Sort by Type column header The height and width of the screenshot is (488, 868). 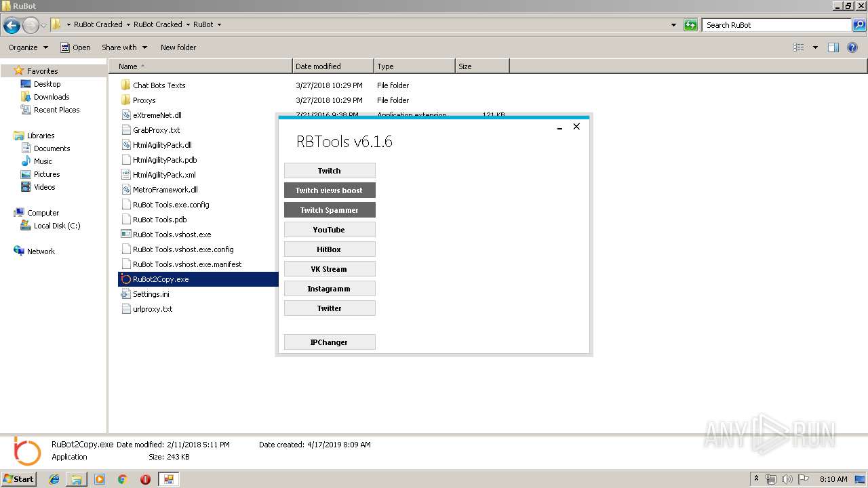tap(414, 66)
